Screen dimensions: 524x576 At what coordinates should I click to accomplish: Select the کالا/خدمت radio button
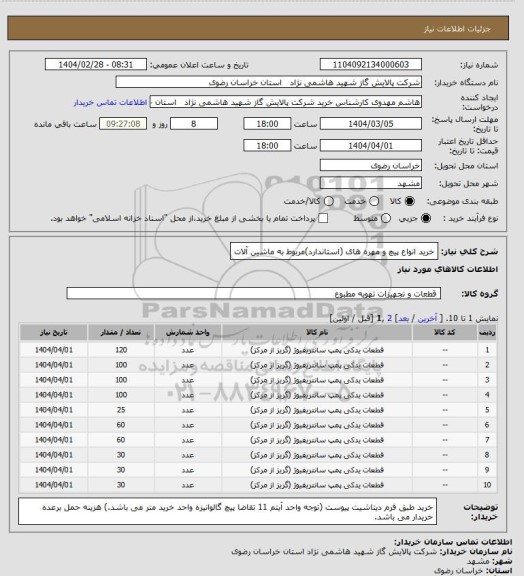point(329,201)
